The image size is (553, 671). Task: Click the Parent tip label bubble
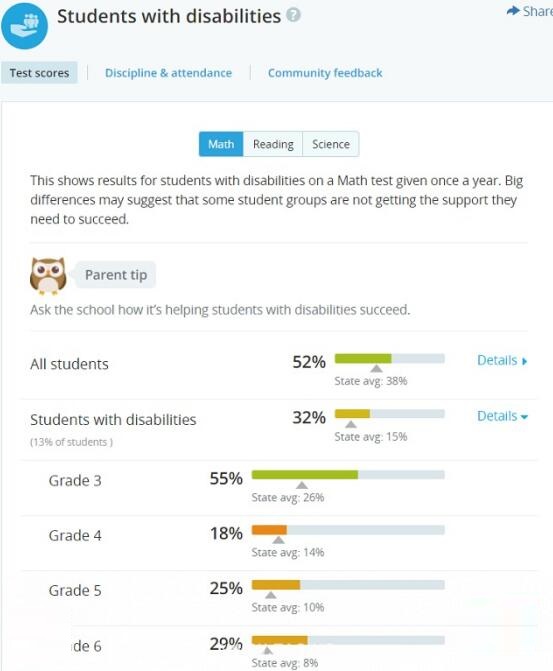(x=116, y=275)
